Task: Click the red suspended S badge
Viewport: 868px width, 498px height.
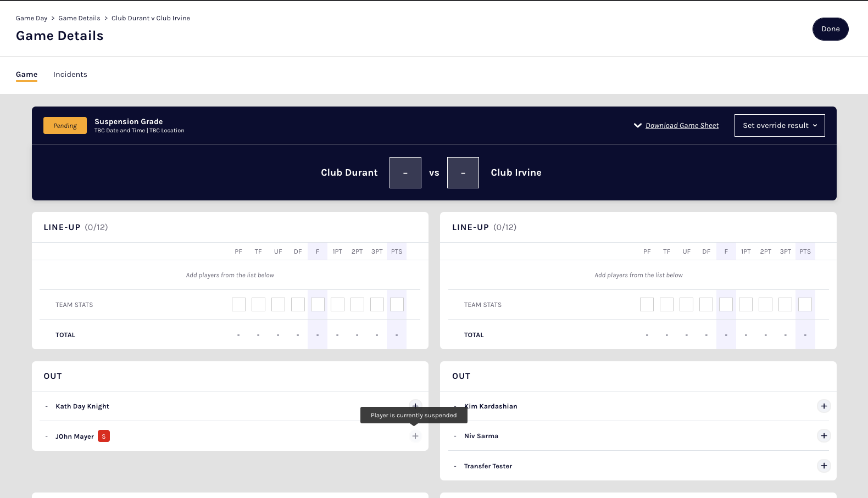Action: [104, 437]
